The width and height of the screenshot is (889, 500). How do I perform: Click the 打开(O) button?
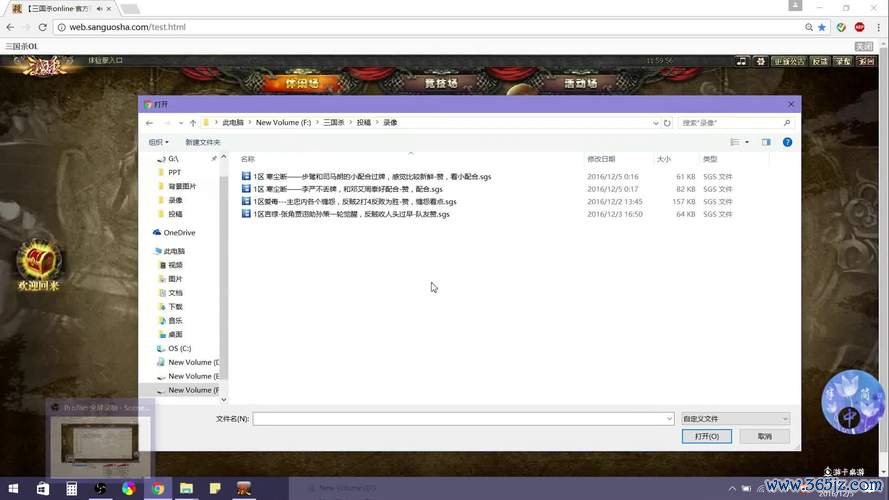[706, 437]
